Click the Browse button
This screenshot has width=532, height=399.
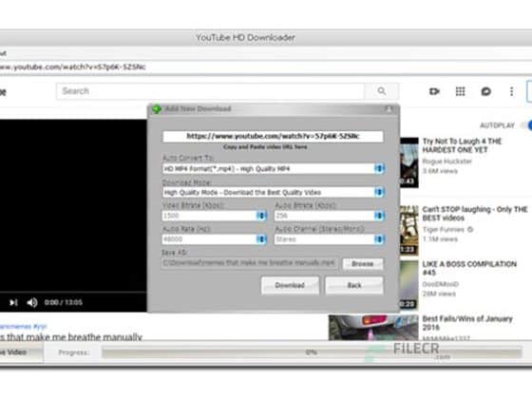tap(363, 264)
